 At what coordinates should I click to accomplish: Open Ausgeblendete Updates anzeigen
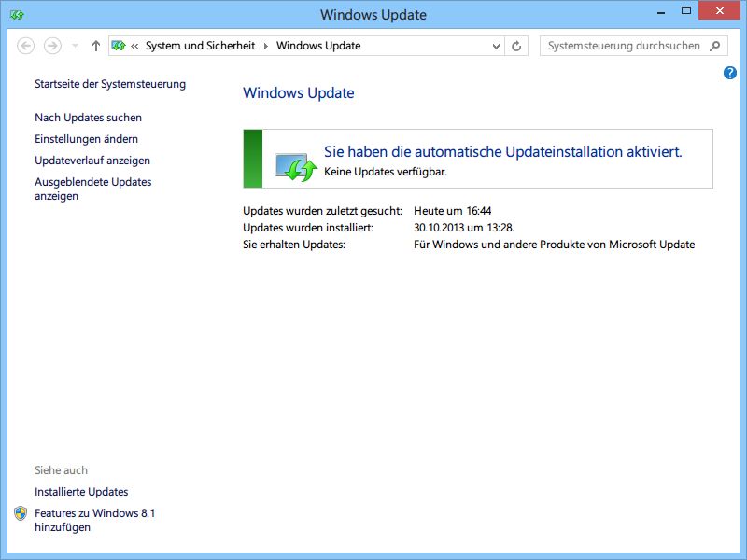pyautogui.click(x=92, y=189)
